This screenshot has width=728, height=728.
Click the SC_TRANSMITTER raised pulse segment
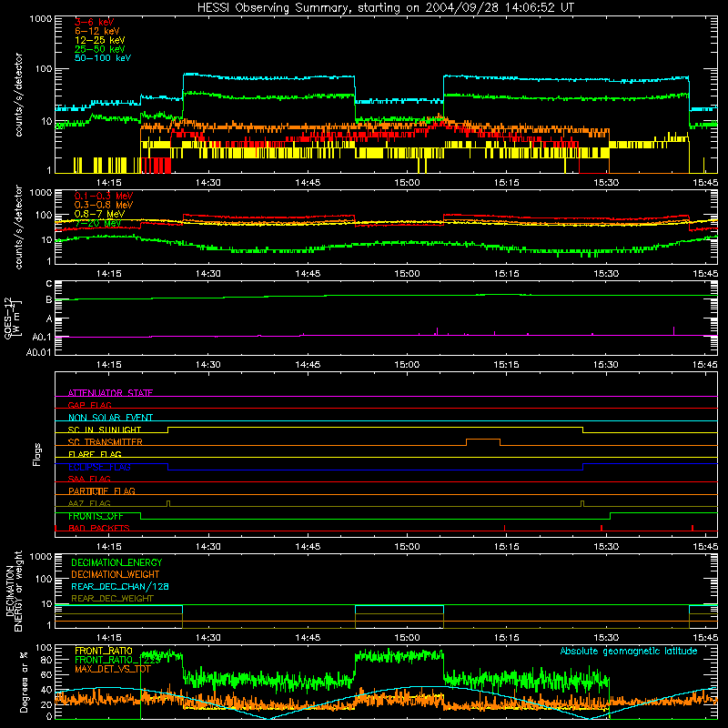click(483, 440)
